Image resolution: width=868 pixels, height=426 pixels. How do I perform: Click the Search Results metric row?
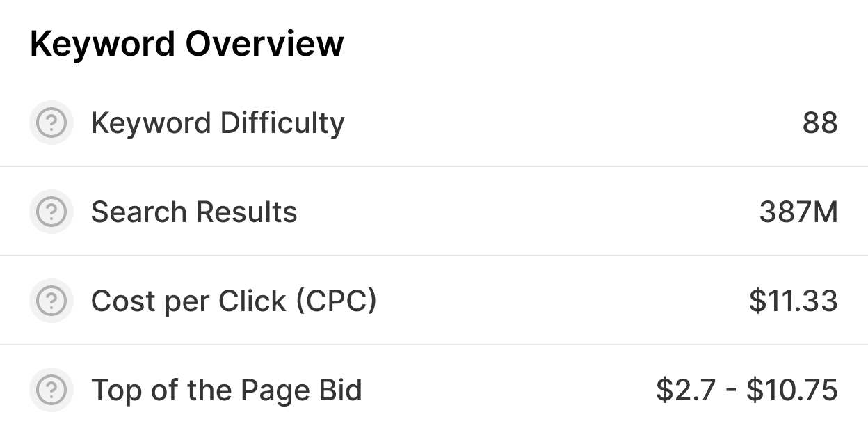434,212
